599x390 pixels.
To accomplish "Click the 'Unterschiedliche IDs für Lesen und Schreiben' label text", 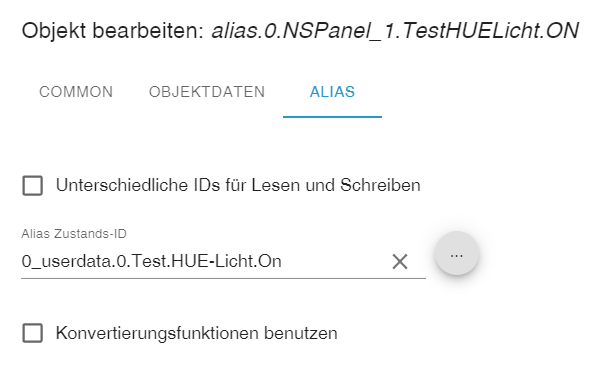I will [238, 185].
